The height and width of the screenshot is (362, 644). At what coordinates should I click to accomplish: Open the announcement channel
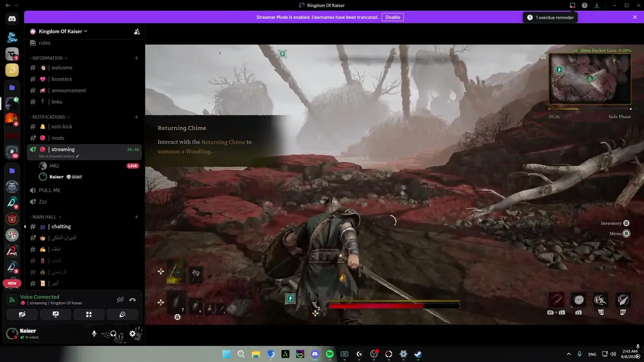(x=84, y=90)
